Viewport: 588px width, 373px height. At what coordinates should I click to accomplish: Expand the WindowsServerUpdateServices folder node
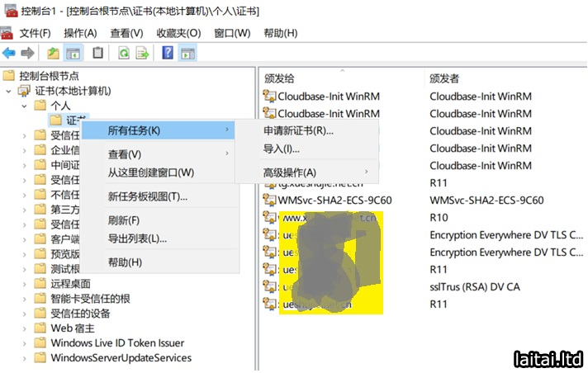(24, 358)
